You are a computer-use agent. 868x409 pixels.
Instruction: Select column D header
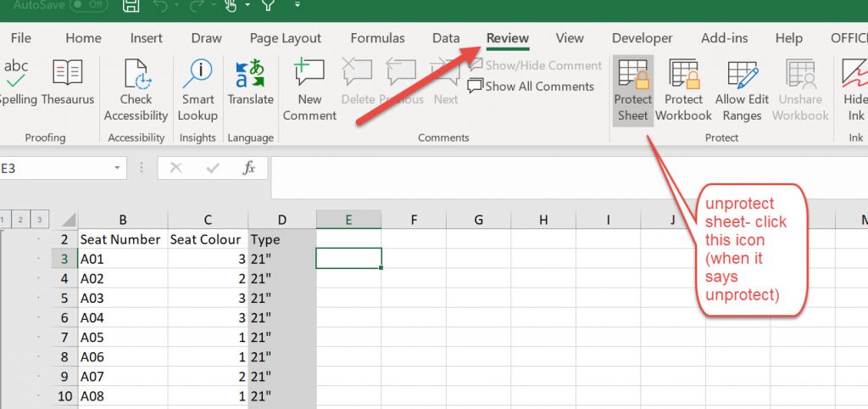(282, 220)
